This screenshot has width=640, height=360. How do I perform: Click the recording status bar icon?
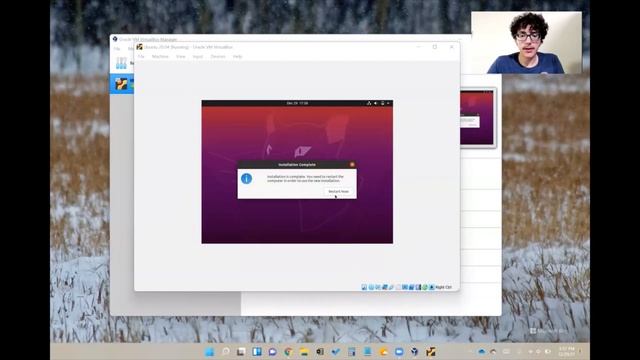pos(412,287)
